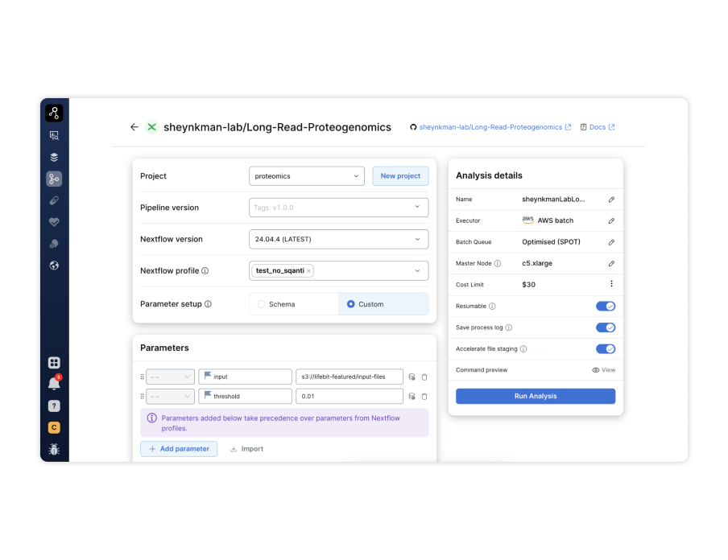Select the Custom parameter setup option
728x560 pixels.
pyautogui.click(x=383, y=304)
